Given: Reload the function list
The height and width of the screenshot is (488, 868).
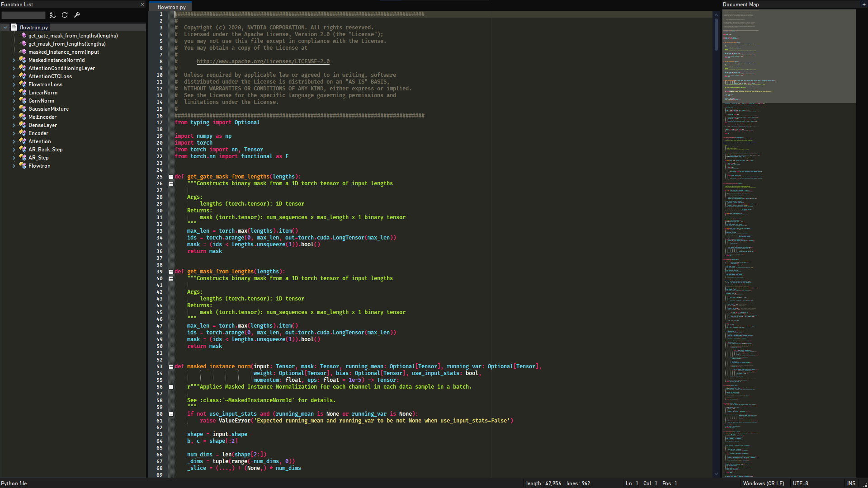Looking at the screenshot, I should pyautogui.click(x=65, y=15).
